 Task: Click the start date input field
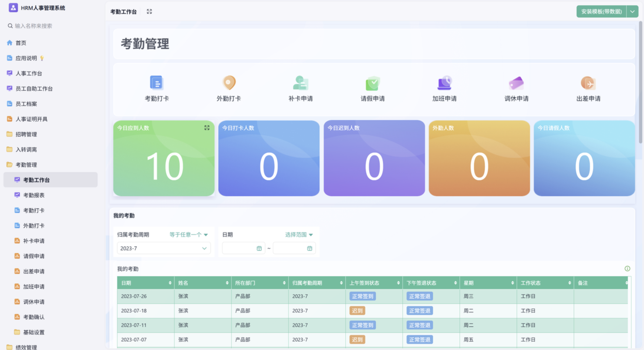[243, 248]
